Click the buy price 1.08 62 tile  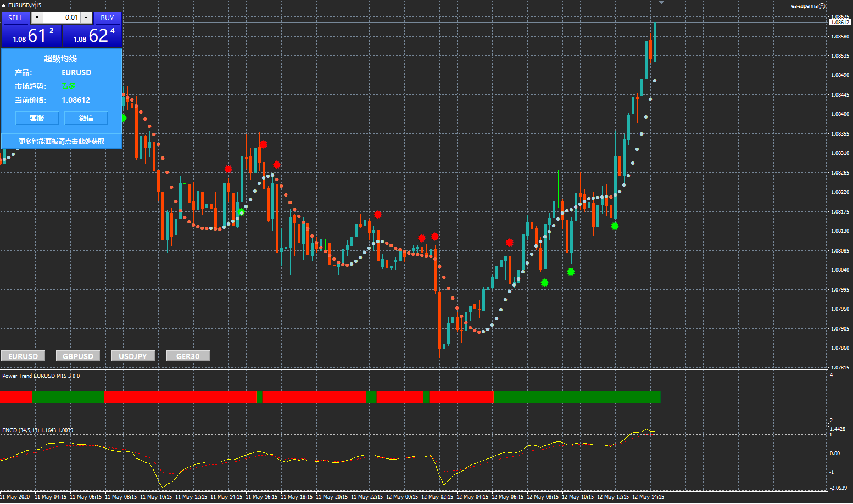(92, 36)
